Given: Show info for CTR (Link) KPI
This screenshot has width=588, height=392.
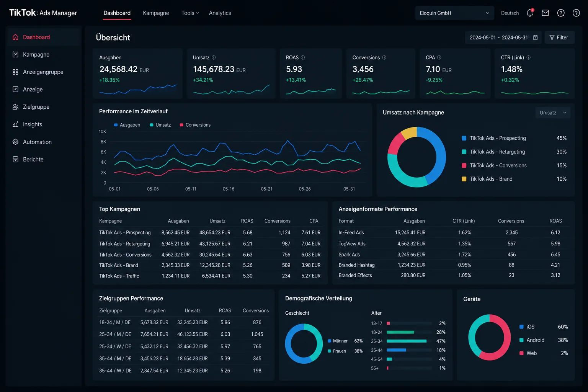Looking at the screenshot, I should [x=529, y=57].
